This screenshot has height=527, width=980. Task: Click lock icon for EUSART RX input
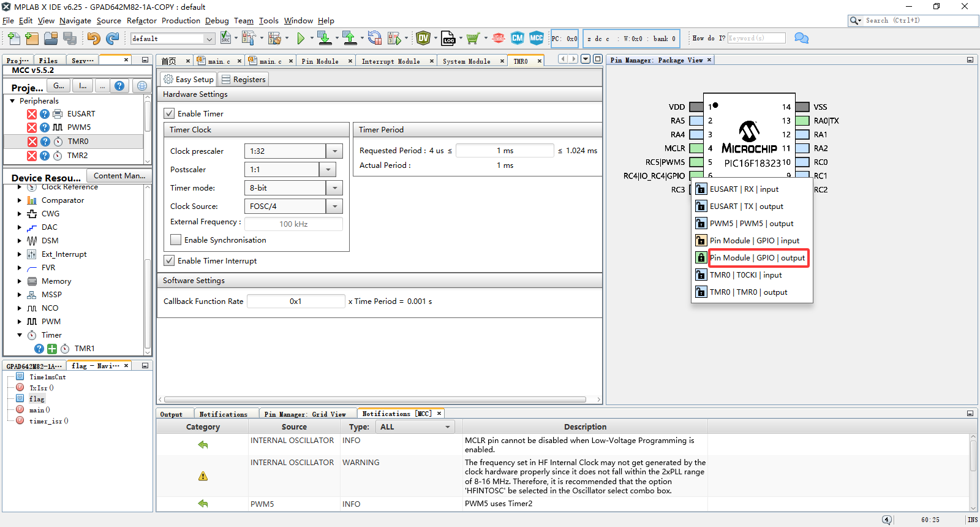click(x=701, y=189)
